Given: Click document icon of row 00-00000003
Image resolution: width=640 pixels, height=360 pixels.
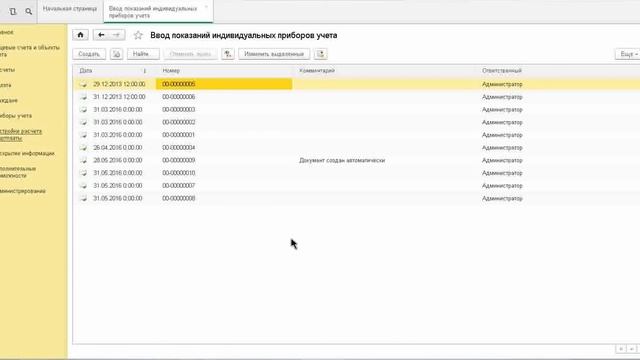Looking at the screenshot, I should click(x=83, y=109).
